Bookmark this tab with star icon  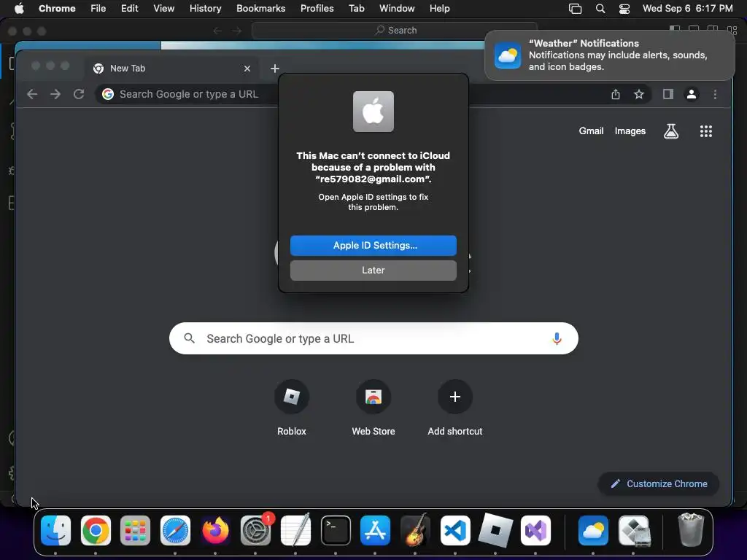639,94
